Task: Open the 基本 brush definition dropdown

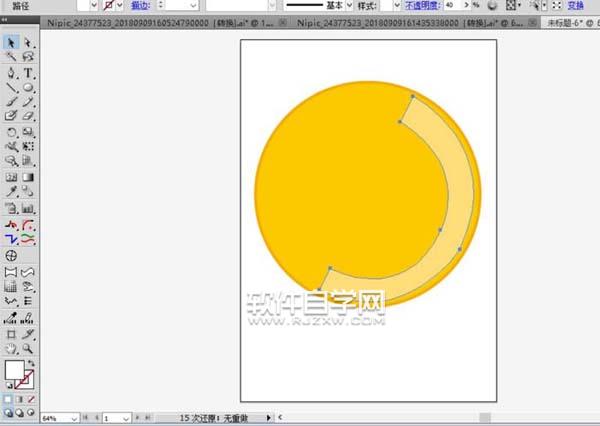Action: tap(349, 5)
